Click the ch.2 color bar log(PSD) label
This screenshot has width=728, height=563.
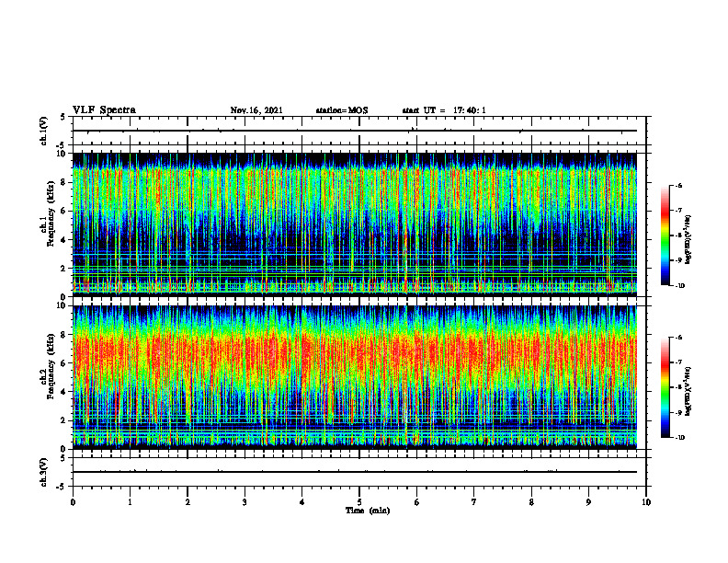point(688,390)
